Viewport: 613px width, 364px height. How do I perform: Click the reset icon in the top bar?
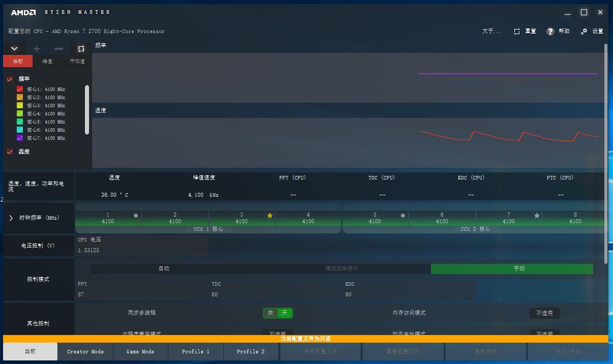(x=517, y=32)
